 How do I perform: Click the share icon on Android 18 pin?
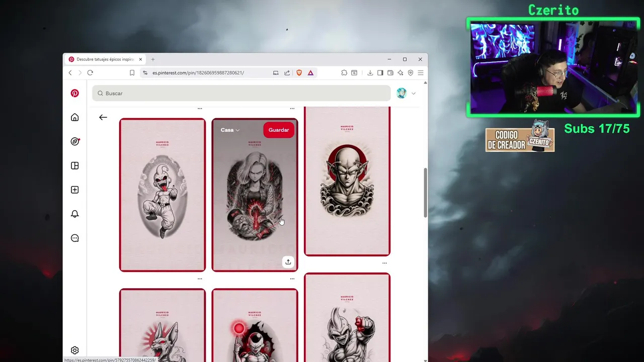coord(288,261)
